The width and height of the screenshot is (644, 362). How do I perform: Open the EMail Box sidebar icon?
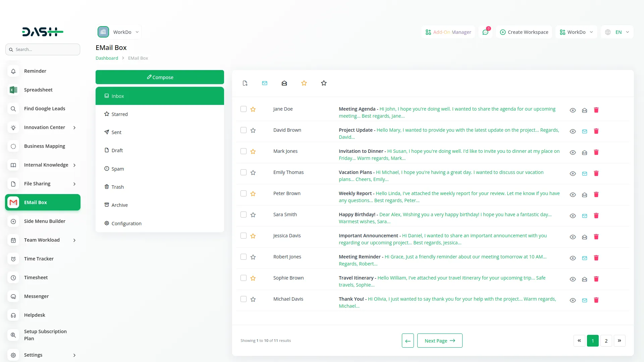click(x=13, y=202)
